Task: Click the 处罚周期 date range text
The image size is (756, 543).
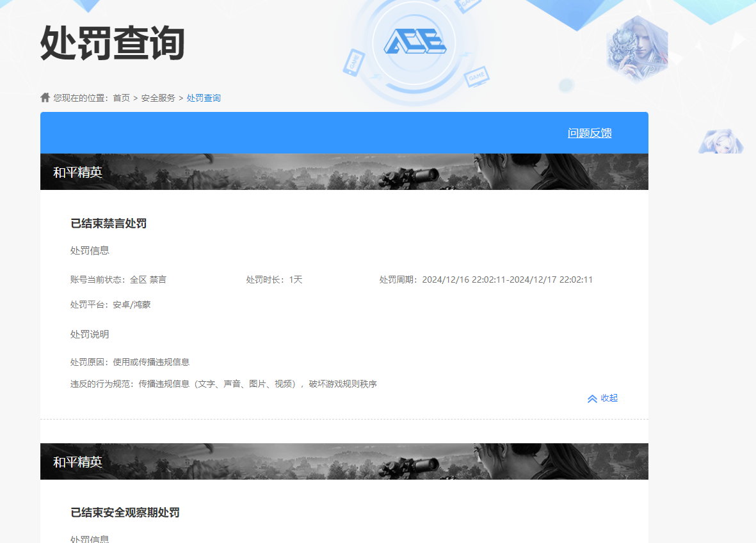Action: [486, 279]
